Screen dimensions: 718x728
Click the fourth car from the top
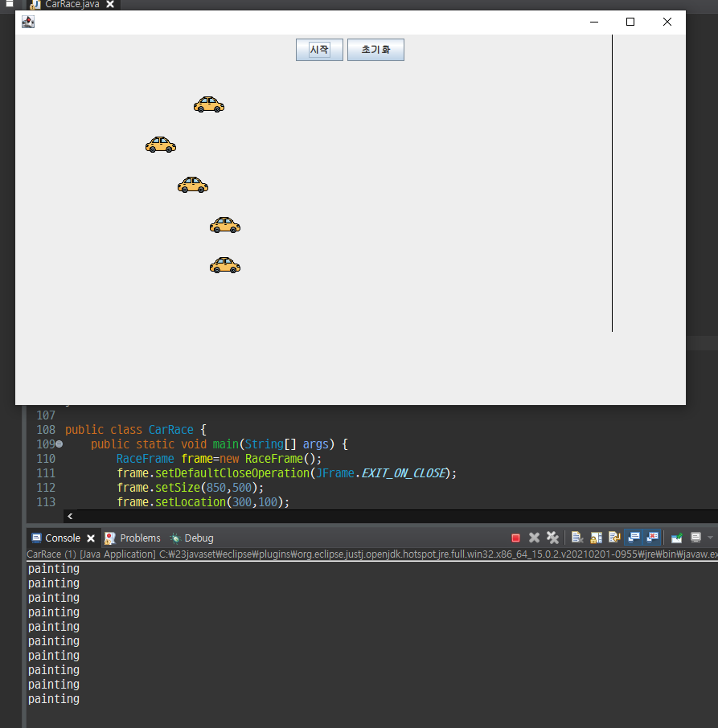coord(225,225)
